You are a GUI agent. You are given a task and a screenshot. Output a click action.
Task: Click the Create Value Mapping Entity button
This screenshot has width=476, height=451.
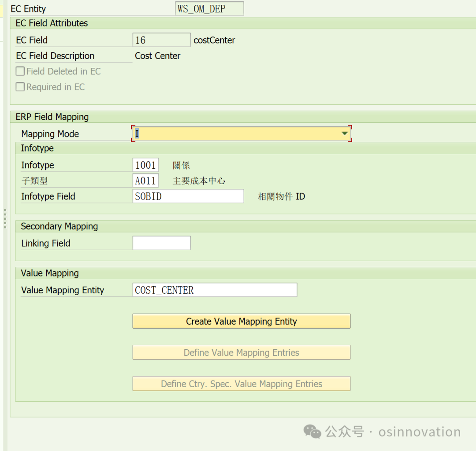point(242,321)
